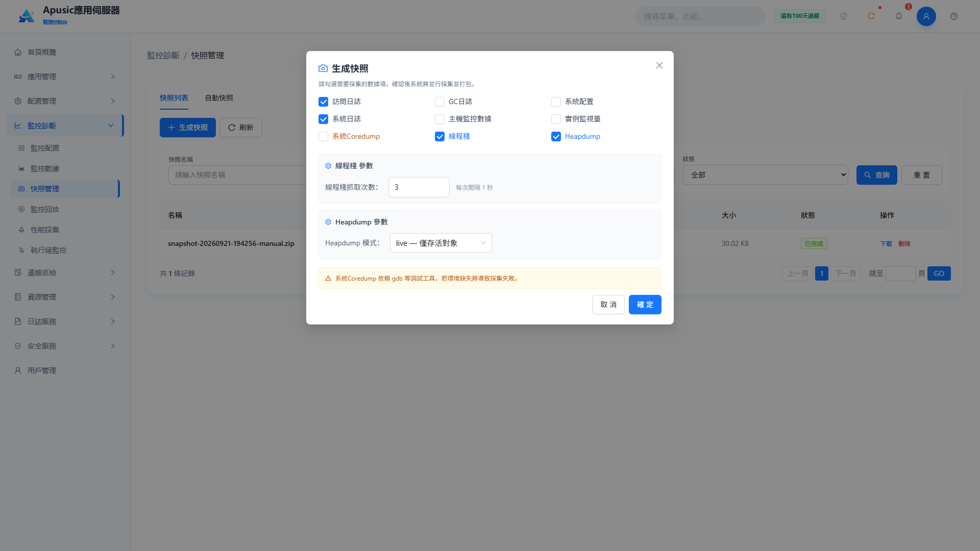Click the 取消 button
980x551 pixels.
608,305
